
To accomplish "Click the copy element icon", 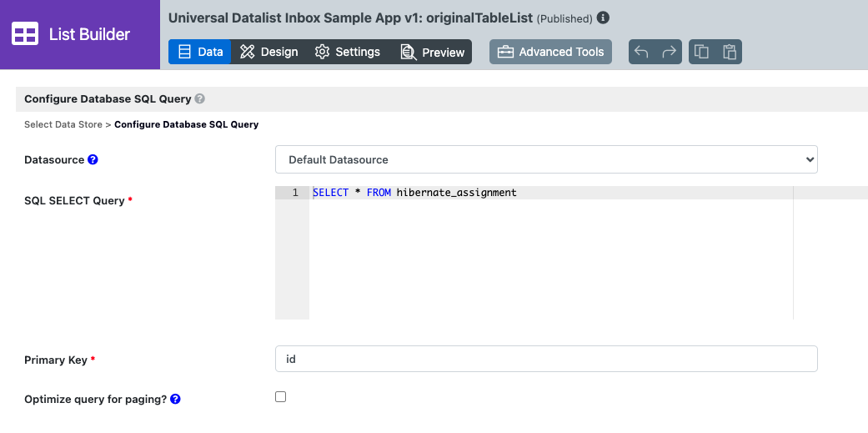I will point(701,52).
